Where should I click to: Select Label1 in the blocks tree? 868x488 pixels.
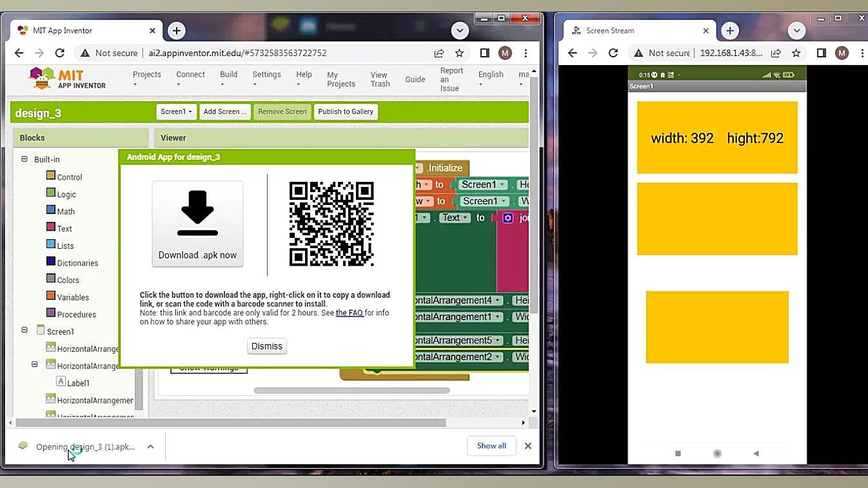click(72, 382)
